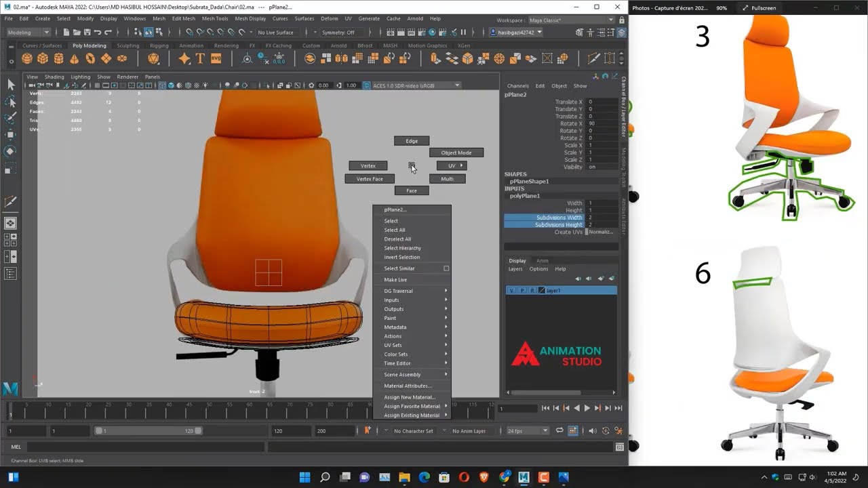This screenshot has height=488, width=868.
Task: Choose Face in the marking menu
Action: (412, 190)
